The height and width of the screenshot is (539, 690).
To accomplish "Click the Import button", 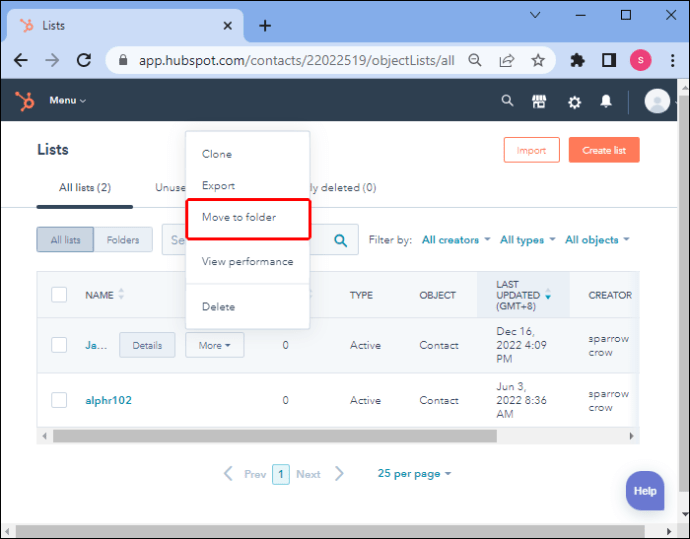I will pos(532,150).
